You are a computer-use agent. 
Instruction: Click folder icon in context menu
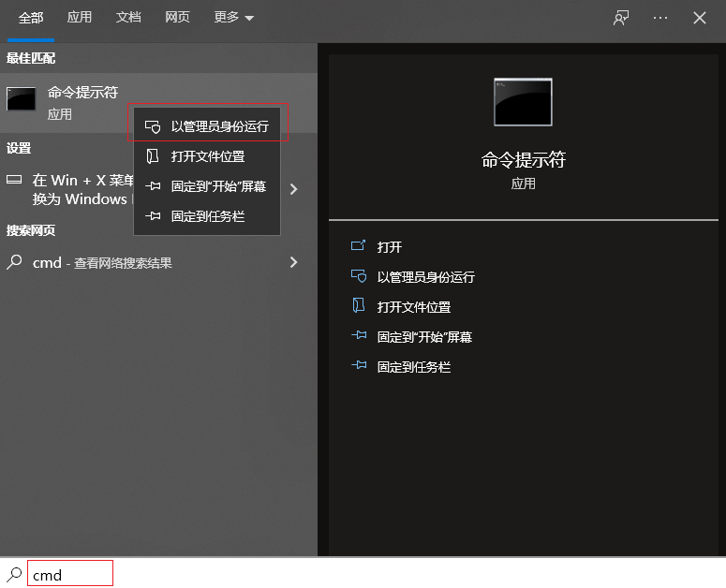(153, 156)
